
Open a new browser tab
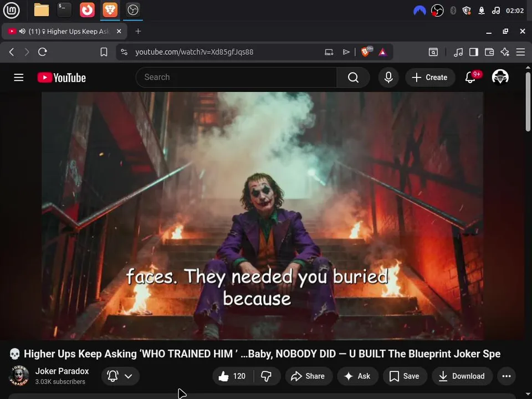(138, 31)
